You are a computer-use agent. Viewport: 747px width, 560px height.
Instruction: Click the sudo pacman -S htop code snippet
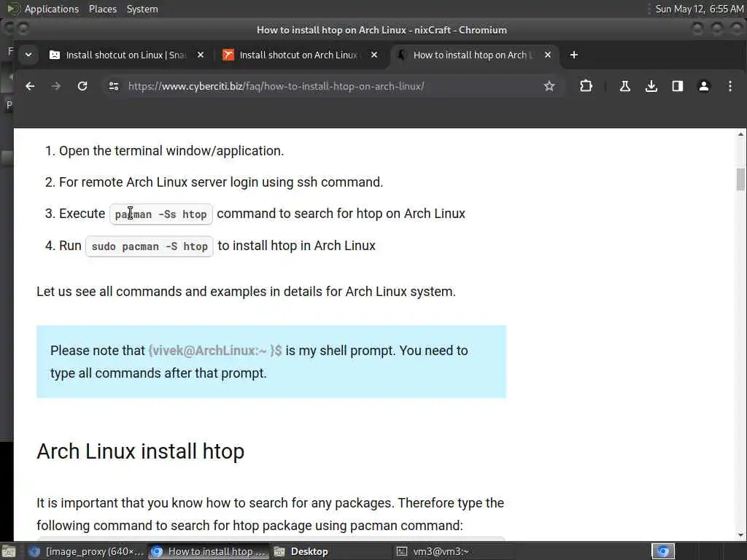pyautogui.click(x=150, y=246)
